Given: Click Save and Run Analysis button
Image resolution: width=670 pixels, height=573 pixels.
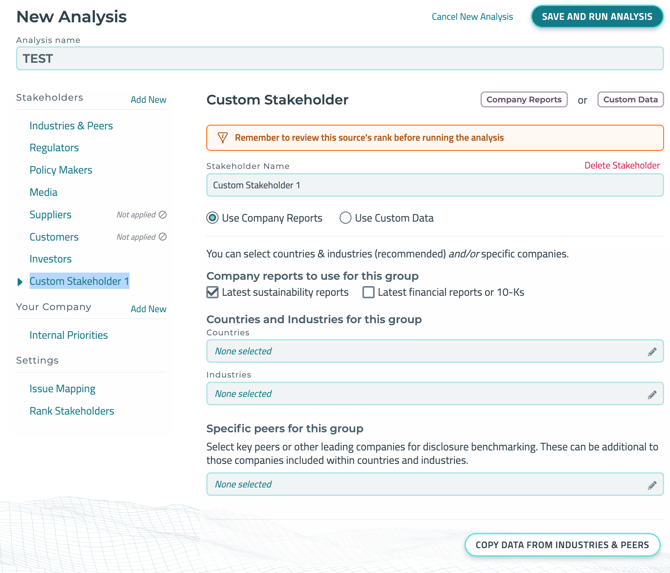Looking at the screenshot, I should tap(597, 16).
